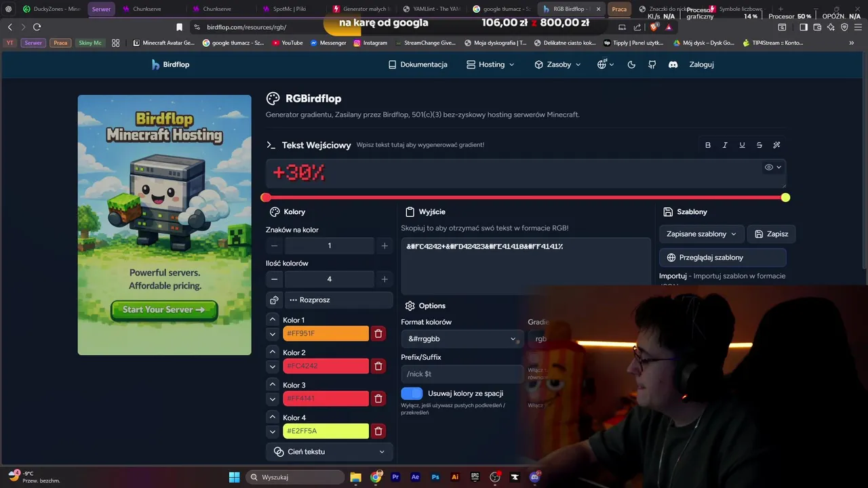This screenshot has width=868, height=488.
Task: Open the Discord icon in navbar
Action: 673,64
